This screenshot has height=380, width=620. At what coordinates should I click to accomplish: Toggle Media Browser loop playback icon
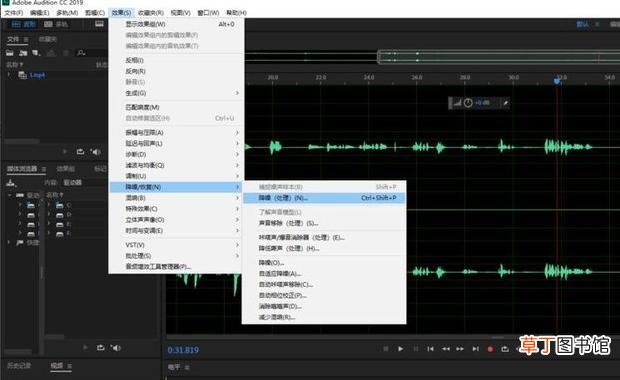click(100, 348)
